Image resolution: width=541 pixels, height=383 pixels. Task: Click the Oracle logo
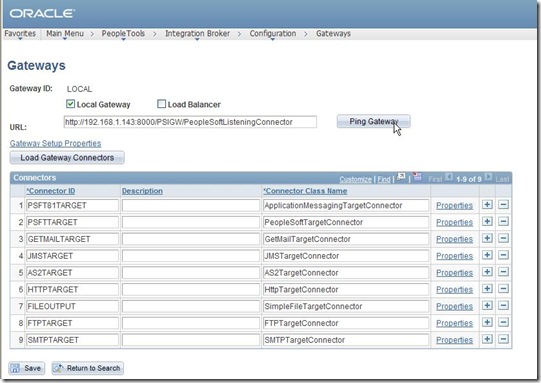point(42,14)
